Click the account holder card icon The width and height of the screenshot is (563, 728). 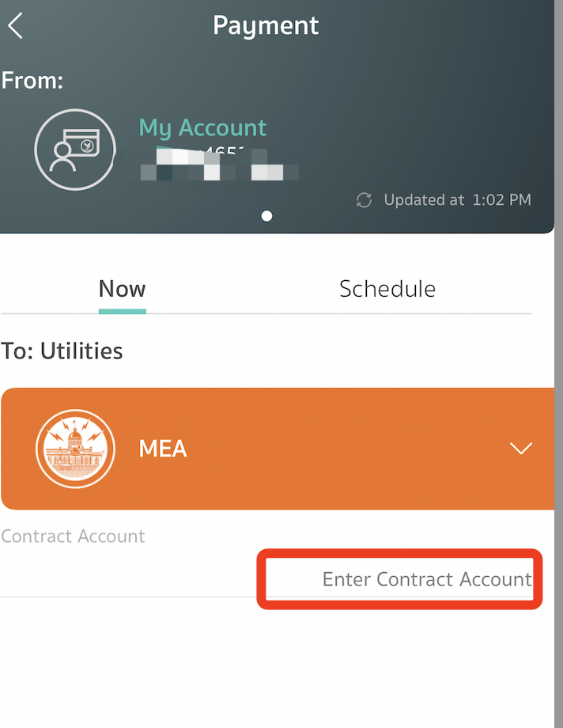(x=75, y=151)
